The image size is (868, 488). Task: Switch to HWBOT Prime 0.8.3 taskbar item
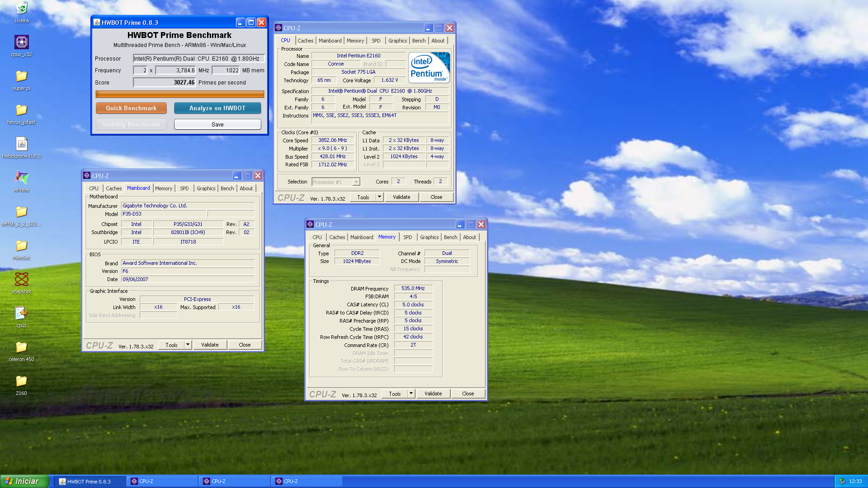tap(90, 482)
